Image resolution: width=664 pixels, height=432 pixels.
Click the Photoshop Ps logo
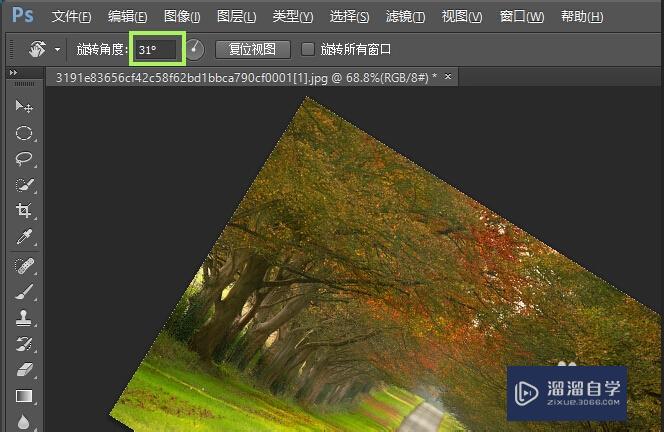pos(22,15)
